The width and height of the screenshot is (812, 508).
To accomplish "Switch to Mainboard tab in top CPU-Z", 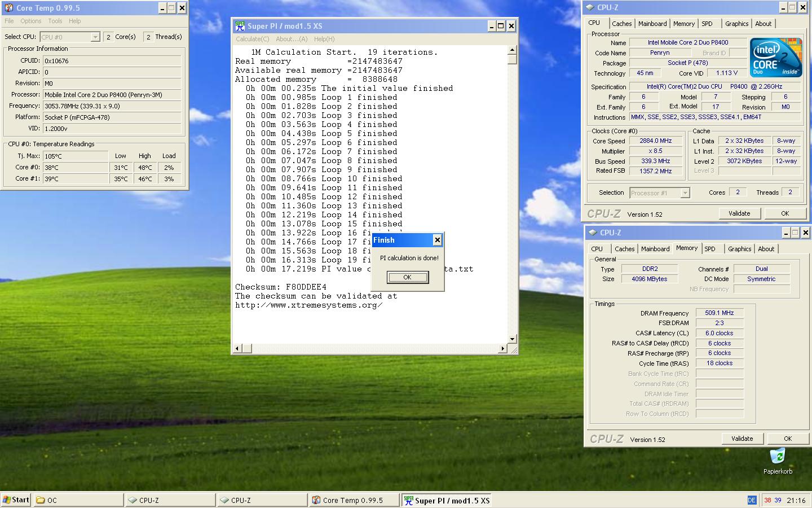I will point(652,24).
